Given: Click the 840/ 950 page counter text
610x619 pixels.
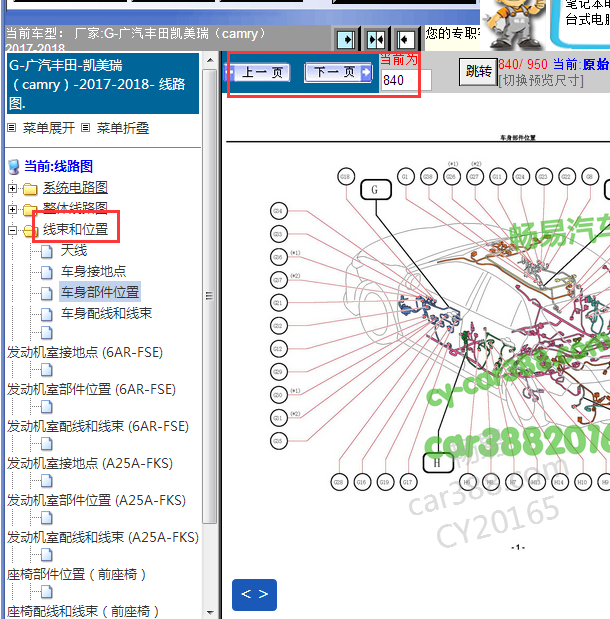Looking at the screenshot, I should 523,64.
